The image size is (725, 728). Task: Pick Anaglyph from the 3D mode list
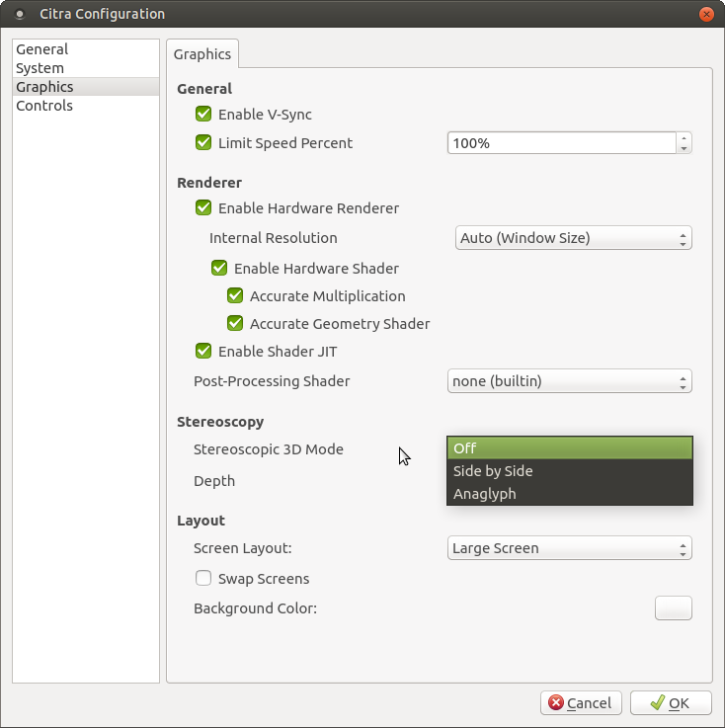click(570, 494)
